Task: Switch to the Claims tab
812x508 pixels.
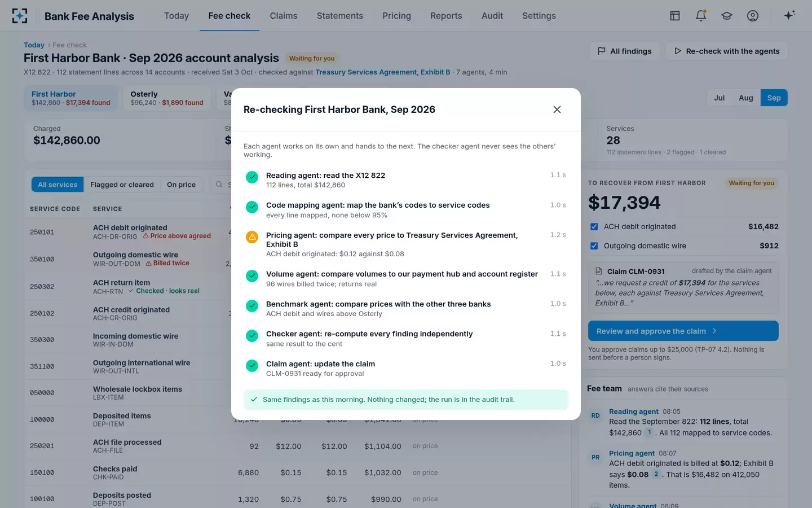Action: click(284, 16)
